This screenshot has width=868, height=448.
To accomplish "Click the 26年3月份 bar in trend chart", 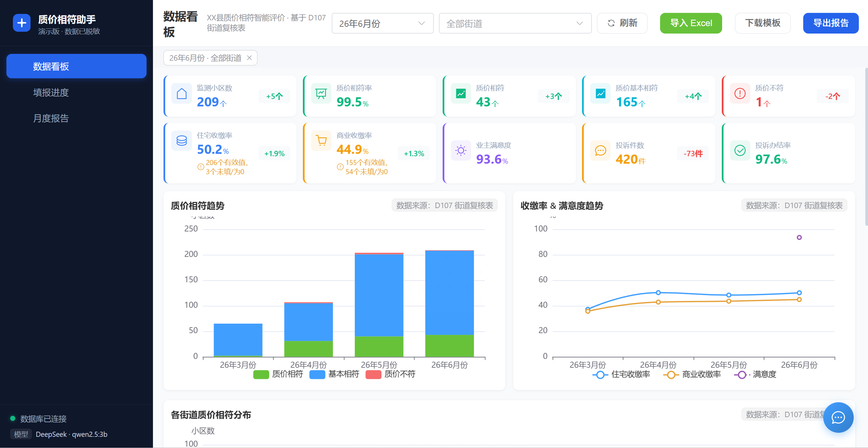I will coord(238,340).
